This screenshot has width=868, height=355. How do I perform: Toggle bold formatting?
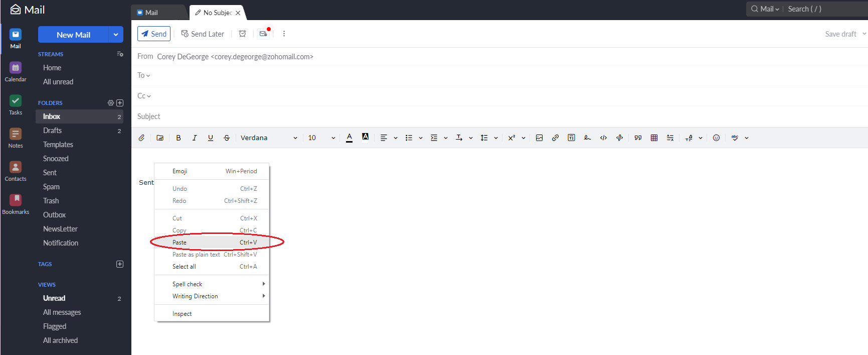click(179, 138)
